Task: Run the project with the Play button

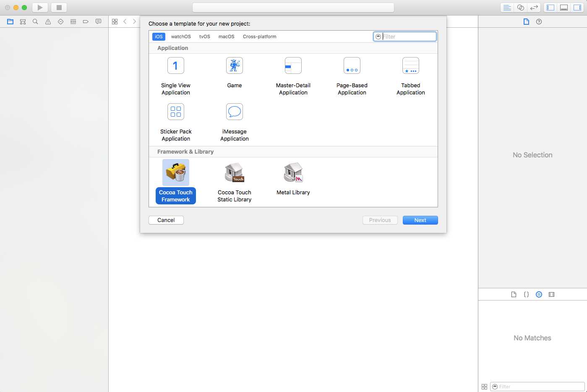Action: click(x=40, y=8)
